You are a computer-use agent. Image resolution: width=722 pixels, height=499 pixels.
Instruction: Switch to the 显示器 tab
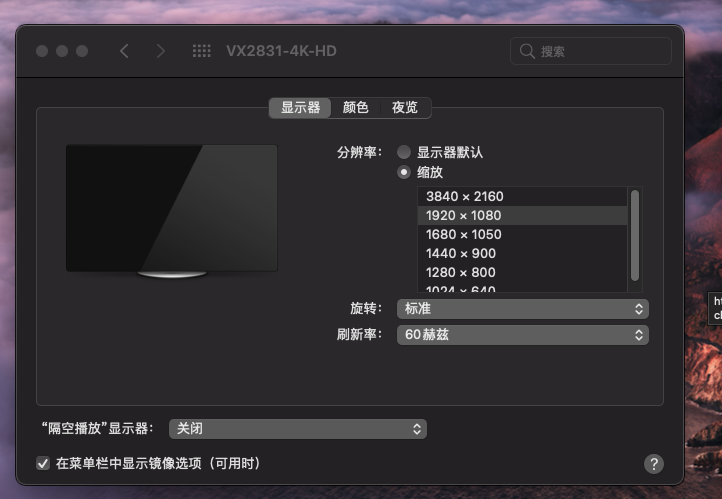tap(300, 108)
